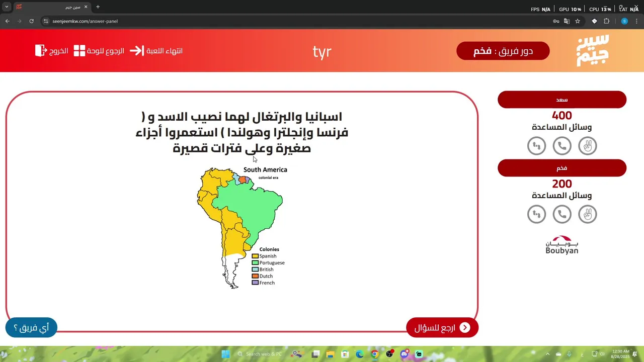Click the end game arrow icon
The width and height of the screenshot is (644, 362).
point(137,51)
